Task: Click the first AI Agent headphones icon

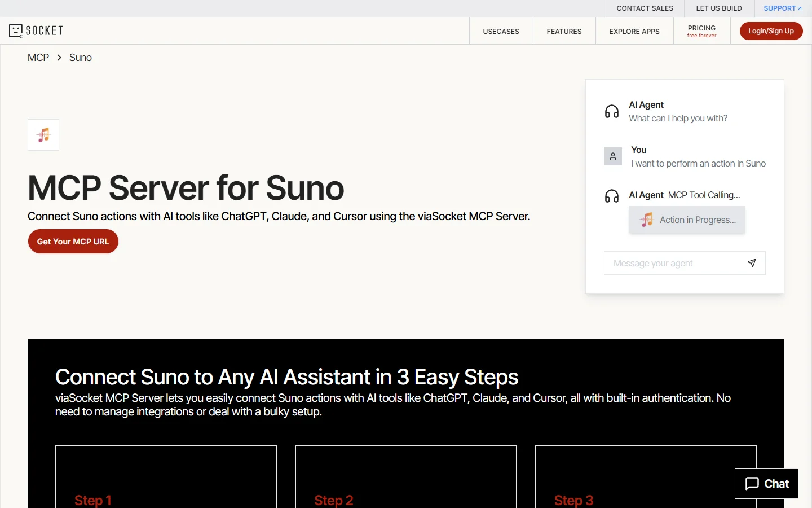Action: (612, 111)
